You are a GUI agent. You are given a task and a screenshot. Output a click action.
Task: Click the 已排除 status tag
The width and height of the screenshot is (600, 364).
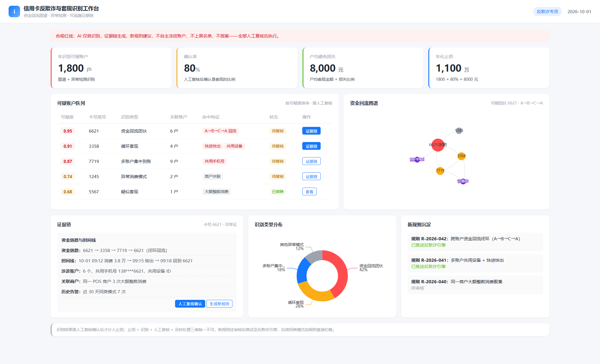(x=278, y=192)
